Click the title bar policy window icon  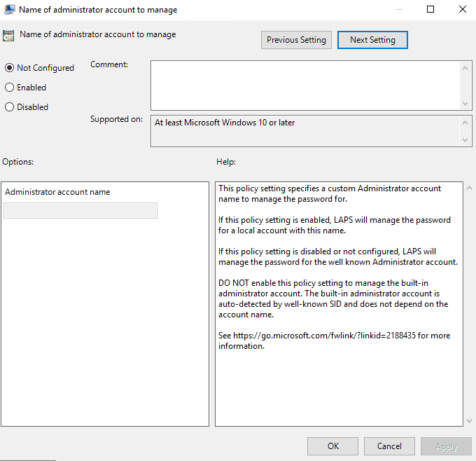[x=9, y=10]
